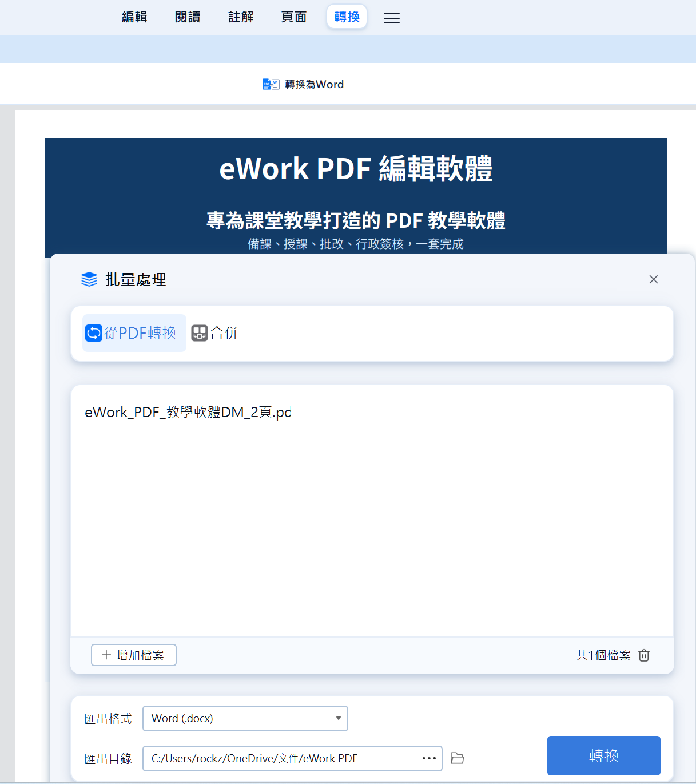
Task: Close the 批量處理 dialog
Action: (654, 279)
